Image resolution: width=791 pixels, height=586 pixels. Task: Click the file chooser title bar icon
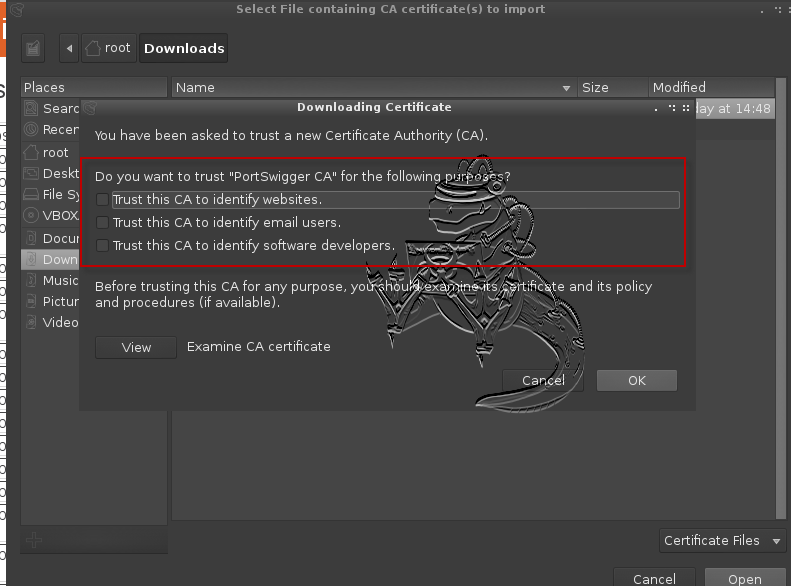[17, 10]
